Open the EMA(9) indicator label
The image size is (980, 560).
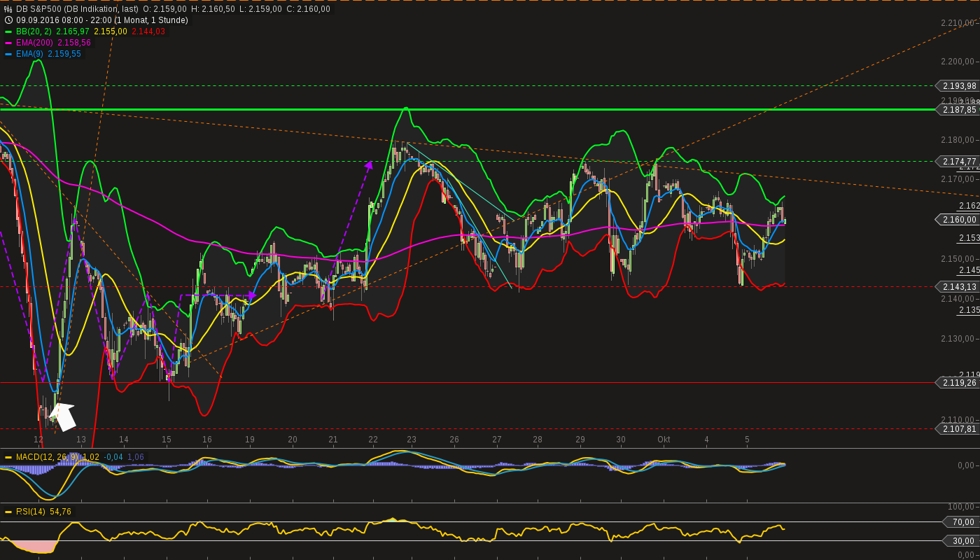[x=29, y=54]
